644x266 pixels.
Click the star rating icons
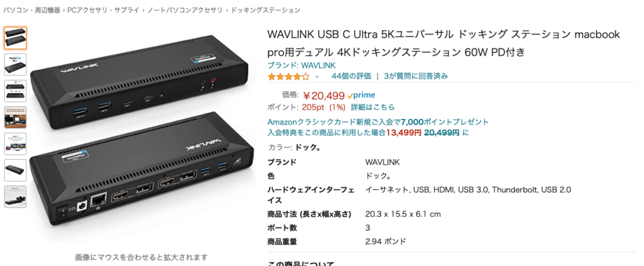coord(288,76)
